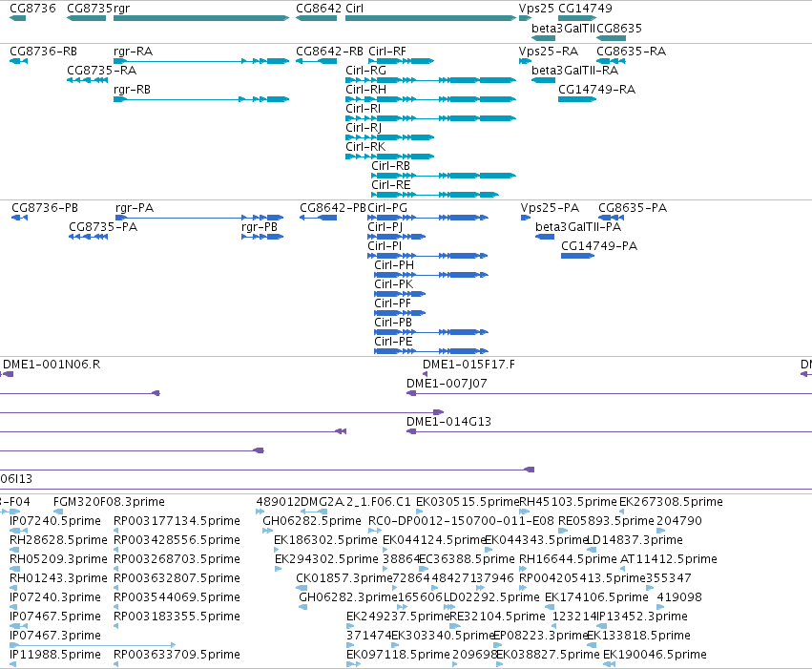Click the rgr gene label in top track
The height and width of the screenshot is (669, 812).
coord(122,9)
